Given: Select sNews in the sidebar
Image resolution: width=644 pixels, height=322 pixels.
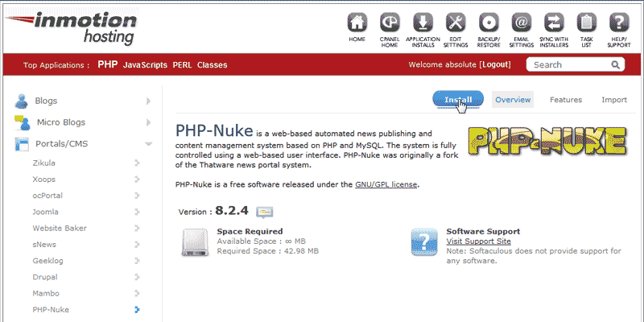Looking at the screenshot, I should tap(44, 245).
